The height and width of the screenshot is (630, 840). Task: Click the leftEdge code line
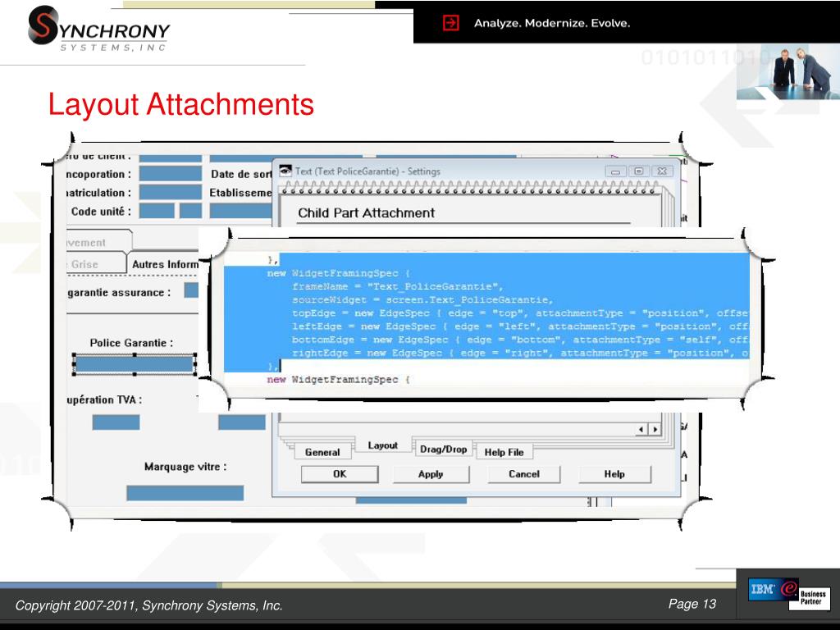click(520, 326)
